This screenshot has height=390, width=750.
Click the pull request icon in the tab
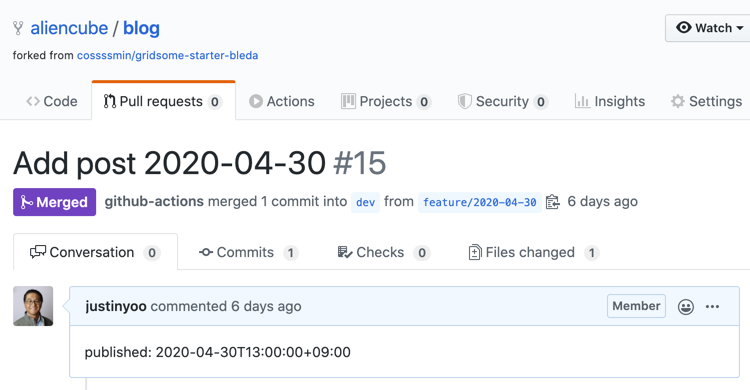pyautogui.click(x=110, y=101)
